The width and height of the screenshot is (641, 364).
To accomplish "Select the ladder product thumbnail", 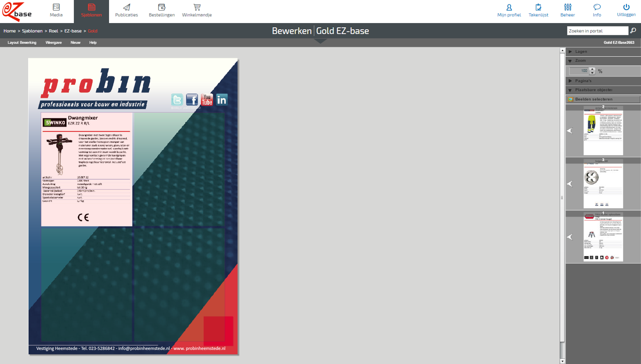I will pyautogui.click(x=603, y=237).
